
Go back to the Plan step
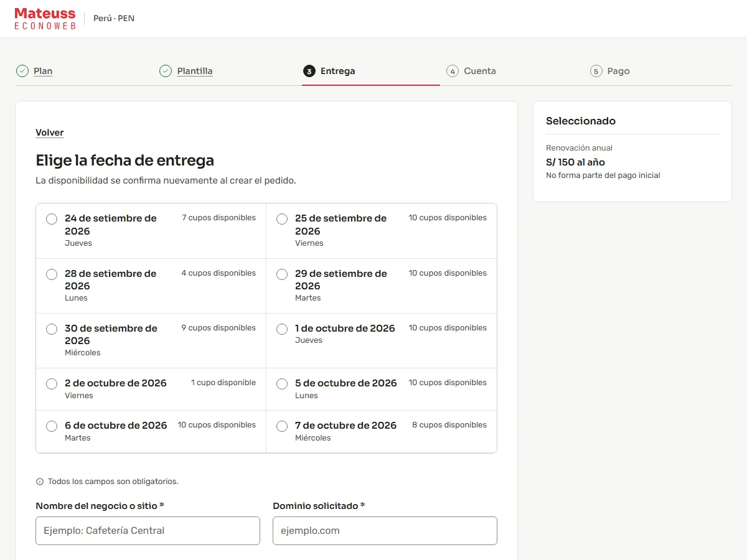pyautogui.click(x=43, y=71)
